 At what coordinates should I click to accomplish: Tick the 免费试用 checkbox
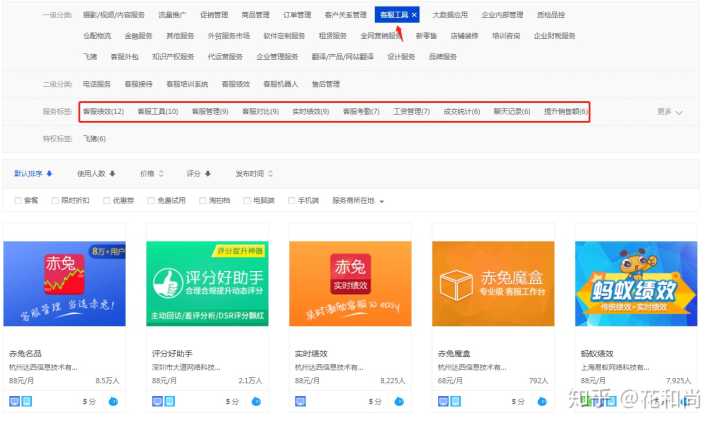(x=152, y=201)
